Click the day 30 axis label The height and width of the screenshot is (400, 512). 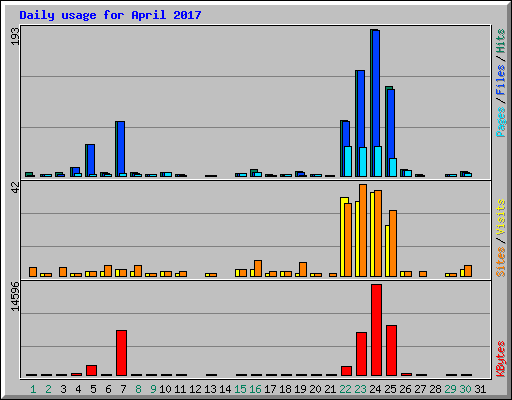pyautogui.click(x=465, y=389)
